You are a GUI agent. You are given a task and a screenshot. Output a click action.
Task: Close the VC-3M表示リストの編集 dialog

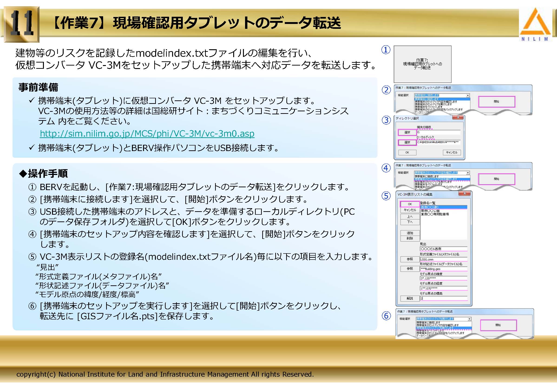click(x=465, y=194)
